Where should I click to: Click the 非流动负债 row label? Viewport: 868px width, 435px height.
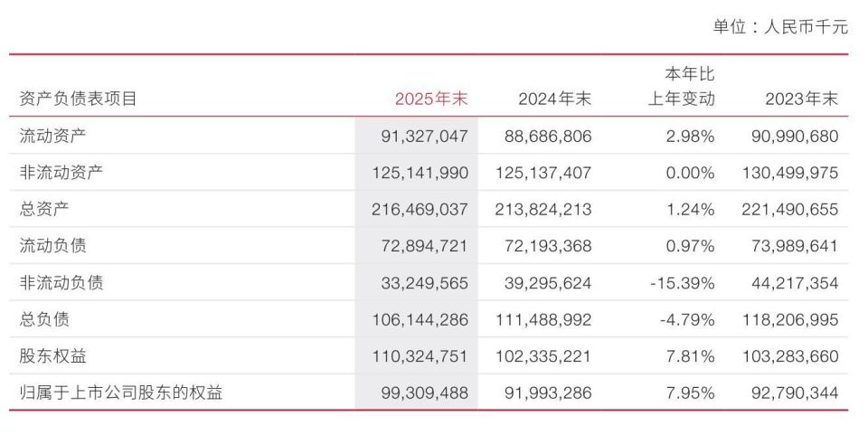pos(61,283)
